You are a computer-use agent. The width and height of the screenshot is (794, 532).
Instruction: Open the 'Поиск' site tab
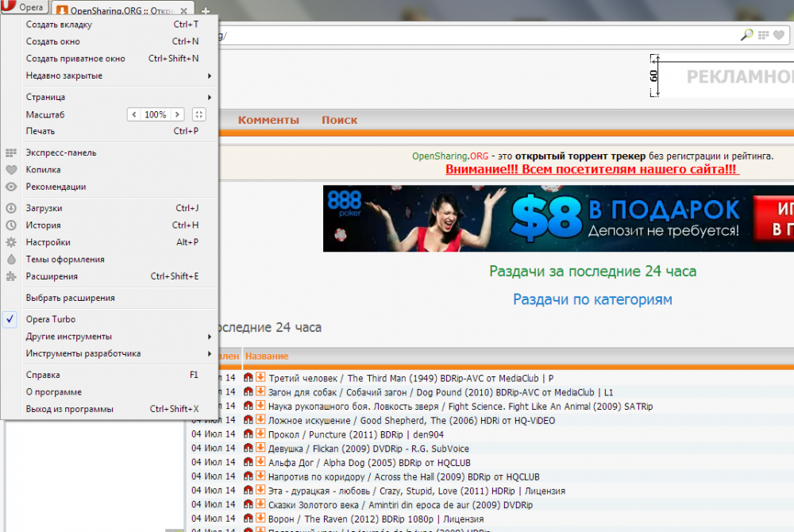coord(339,120)
